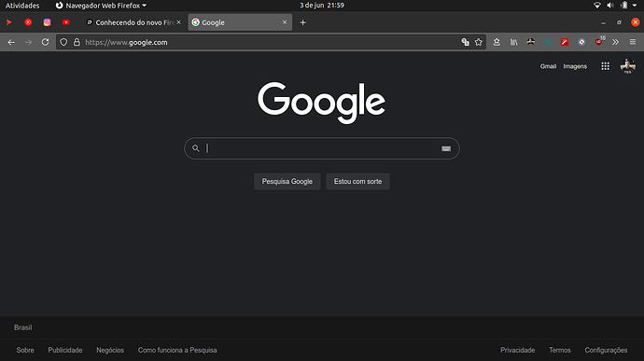Open the pinned Instagram tab
Image resolution: width=644 pixels, height=361 pixels.
(48, 22)
